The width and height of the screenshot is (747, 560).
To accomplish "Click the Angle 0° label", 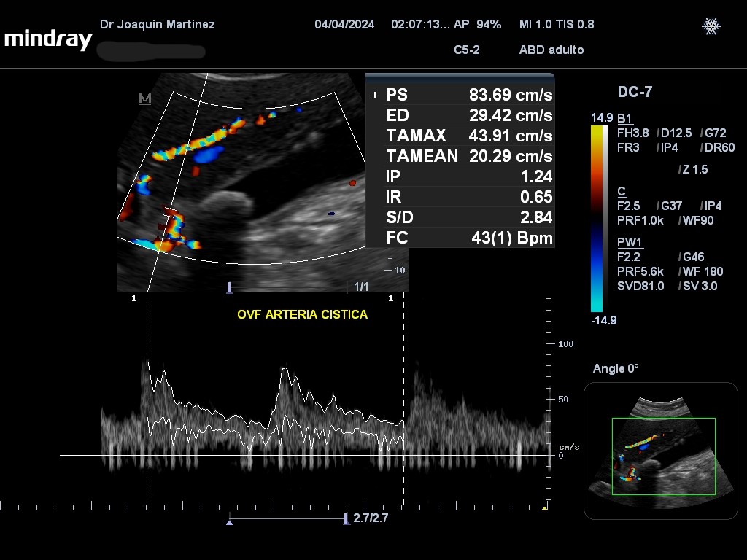I will [x=616, y=368].
